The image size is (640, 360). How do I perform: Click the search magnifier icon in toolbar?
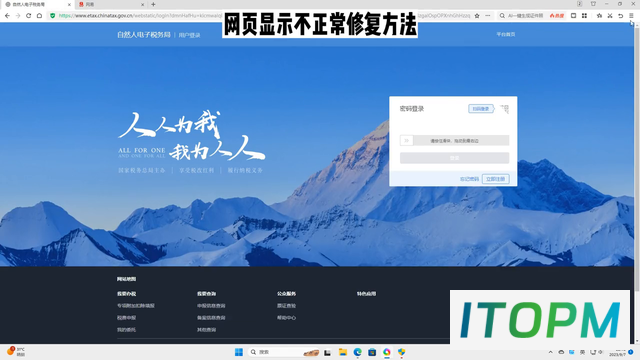click(502, 16)
